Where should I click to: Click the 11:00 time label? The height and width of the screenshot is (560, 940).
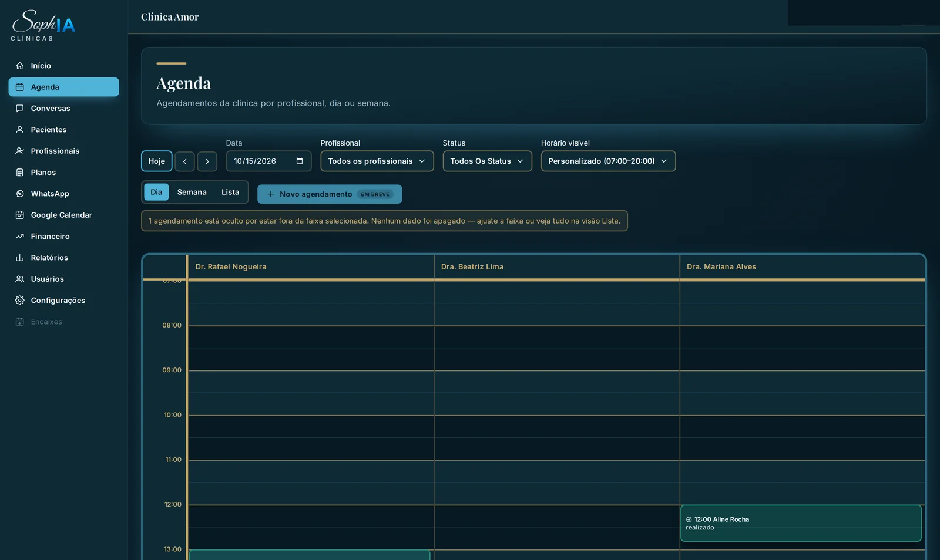[173, 460]
